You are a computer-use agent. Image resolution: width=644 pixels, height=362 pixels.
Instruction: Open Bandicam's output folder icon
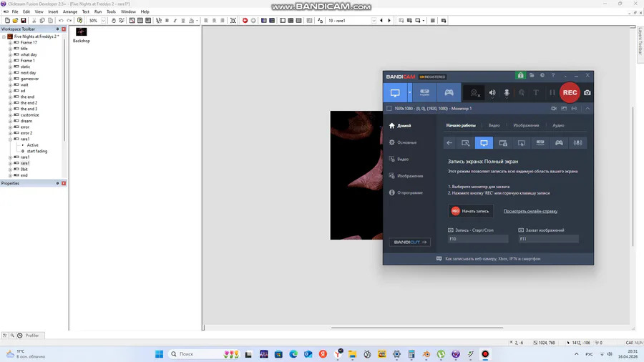pyautogui.click(x=532, y=76)
